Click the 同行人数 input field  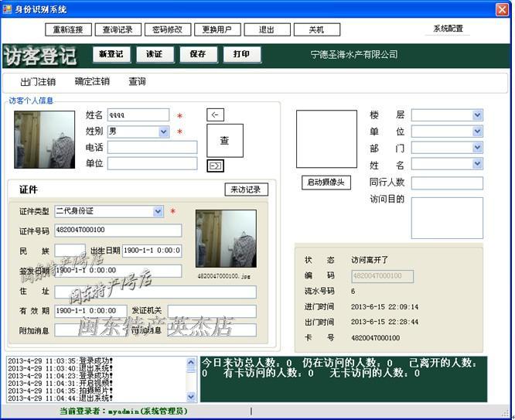(447, 183)
